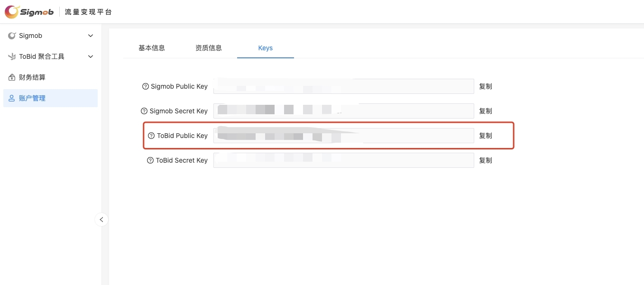The width and height of the screenshot is (644, 285).
Task: Click the 财务结算 wallet icon
Action: (11, 77)
